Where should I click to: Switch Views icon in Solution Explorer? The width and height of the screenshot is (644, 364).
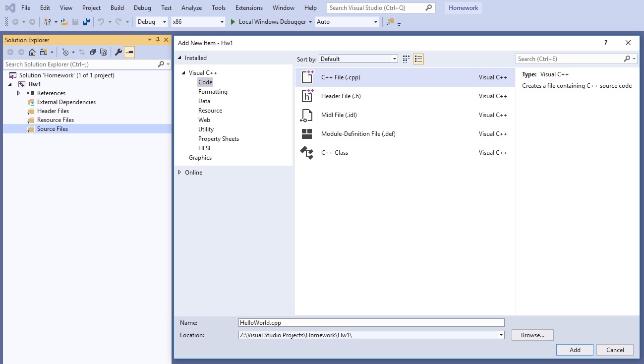tap(44, 52)
